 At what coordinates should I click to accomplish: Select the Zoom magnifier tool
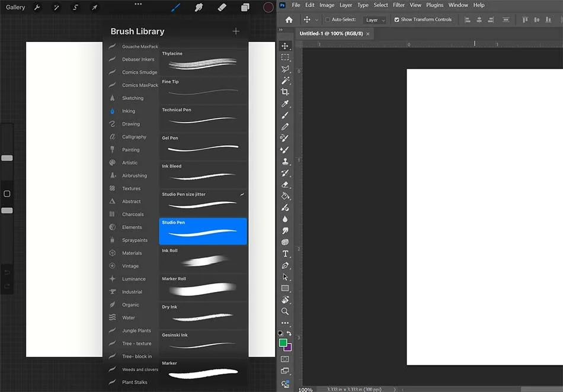[x=285, y=311]
